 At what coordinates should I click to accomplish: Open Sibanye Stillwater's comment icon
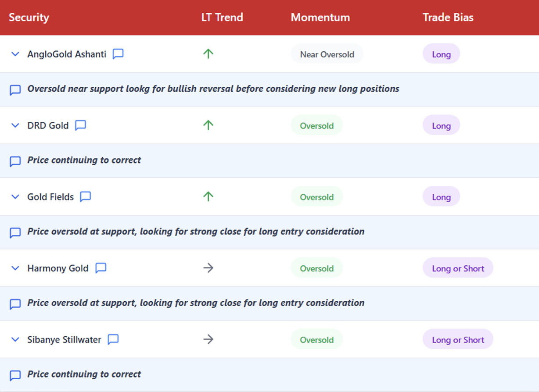point(113,339)
